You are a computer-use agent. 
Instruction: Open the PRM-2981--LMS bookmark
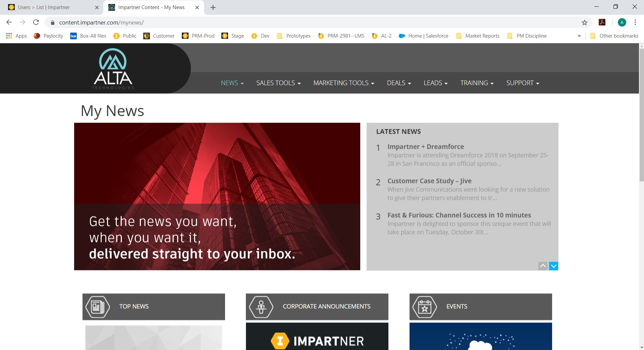(x=341, y=36)
